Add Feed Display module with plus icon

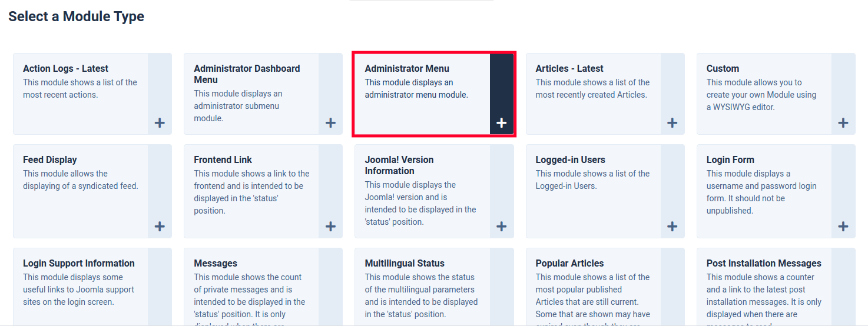pos(160,227)
